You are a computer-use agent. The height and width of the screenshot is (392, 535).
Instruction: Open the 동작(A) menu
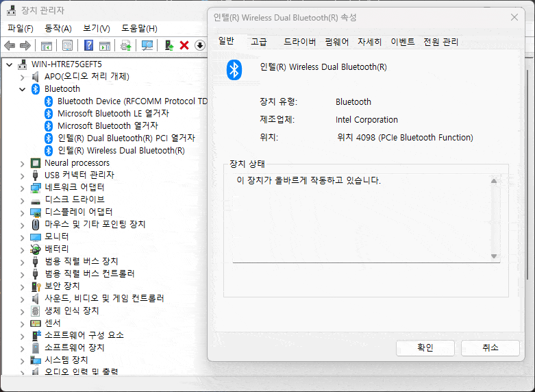pyautogui.click(x=58, y=29)
